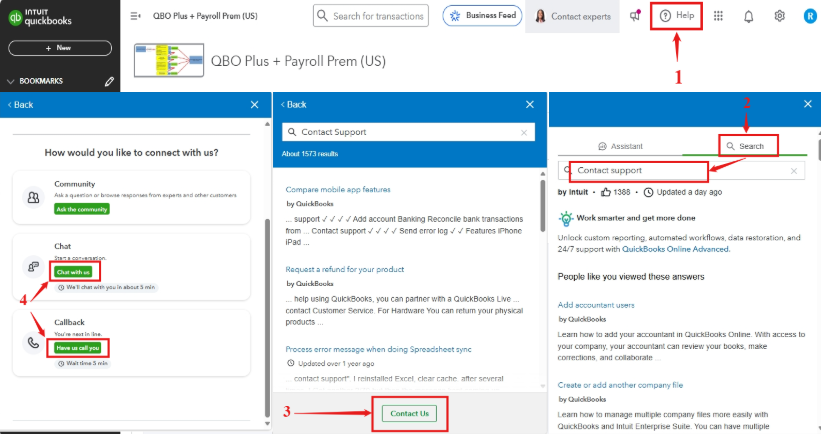821x434 pixels.
Task: Open Compare mobile app features article
Action: tap(338, 190)
